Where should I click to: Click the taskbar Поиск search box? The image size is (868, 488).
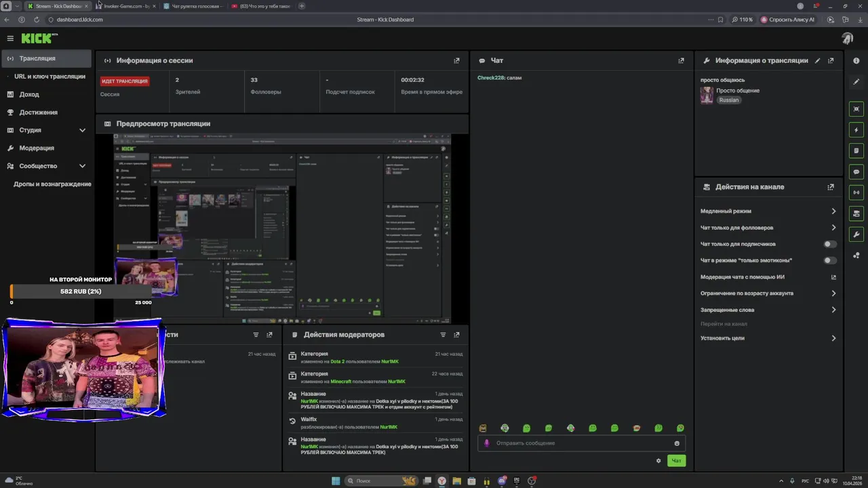(x=382, y=481)
